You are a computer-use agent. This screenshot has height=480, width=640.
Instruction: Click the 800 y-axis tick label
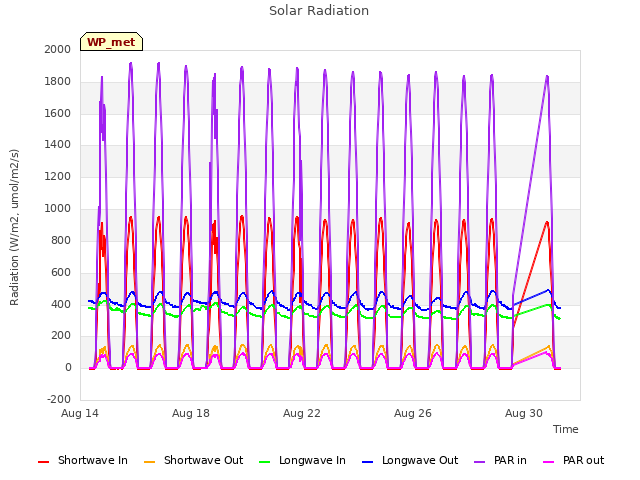(61, 240)
